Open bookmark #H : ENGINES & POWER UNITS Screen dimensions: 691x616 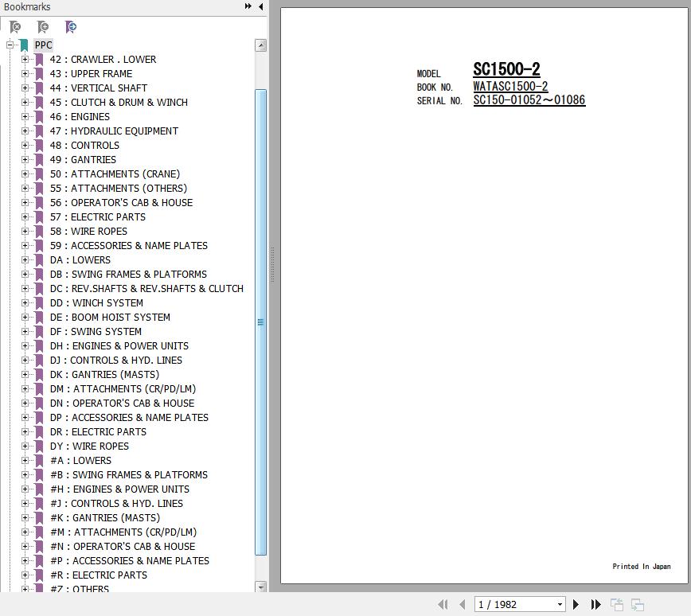(x=119, y=489)
